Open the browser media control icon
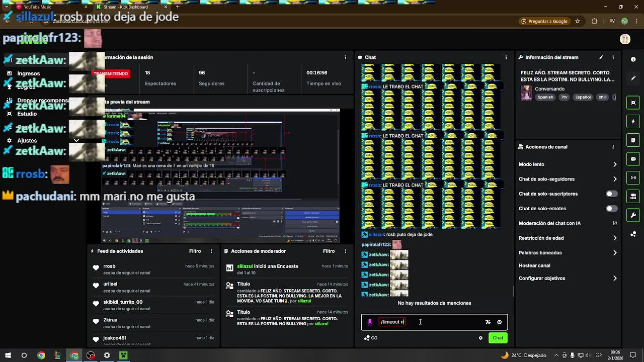This screenshot has height=362, width=644. [x=612, y=21]
